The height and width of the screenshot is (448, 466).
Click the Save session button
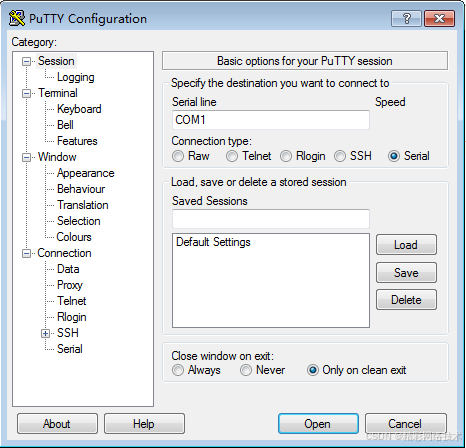[406, 273]
